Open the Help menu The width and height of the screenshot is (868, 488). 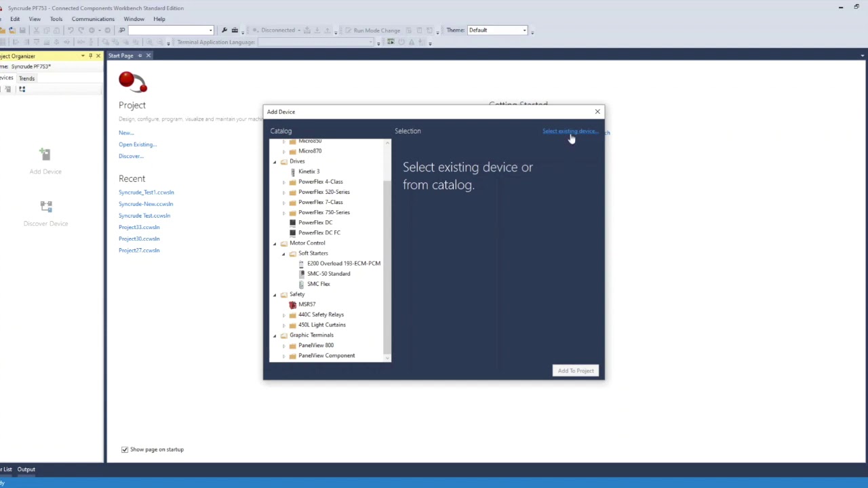click(159, 19)
